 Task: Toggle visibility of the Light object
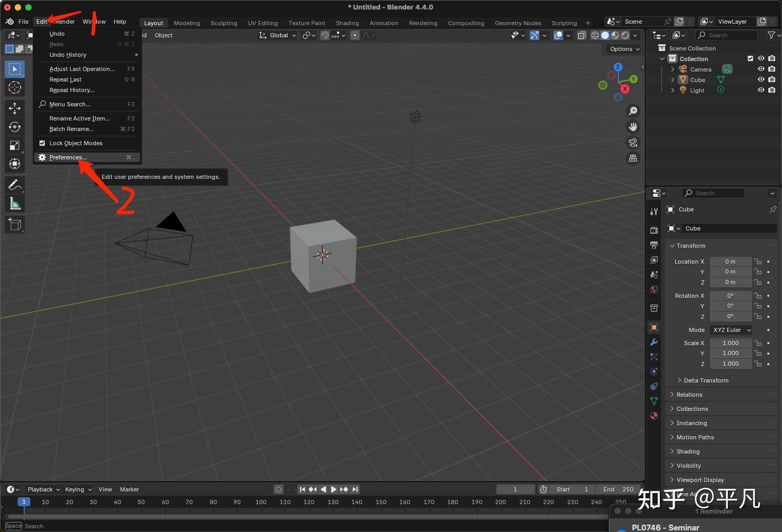(761, 90)
